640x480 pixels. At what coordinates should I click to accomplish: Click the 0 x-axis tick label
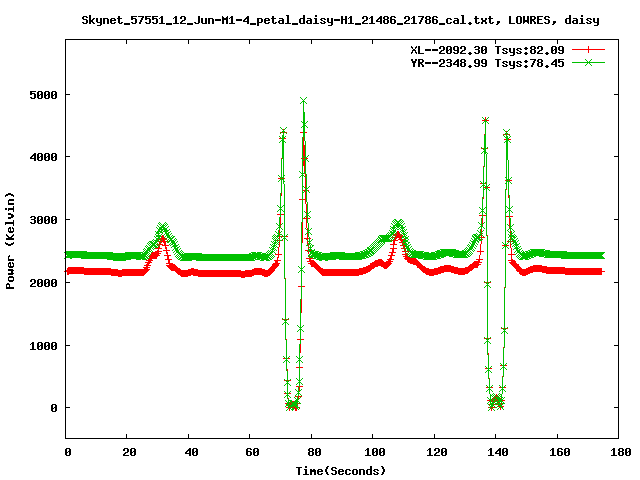(x=68, y=452)
